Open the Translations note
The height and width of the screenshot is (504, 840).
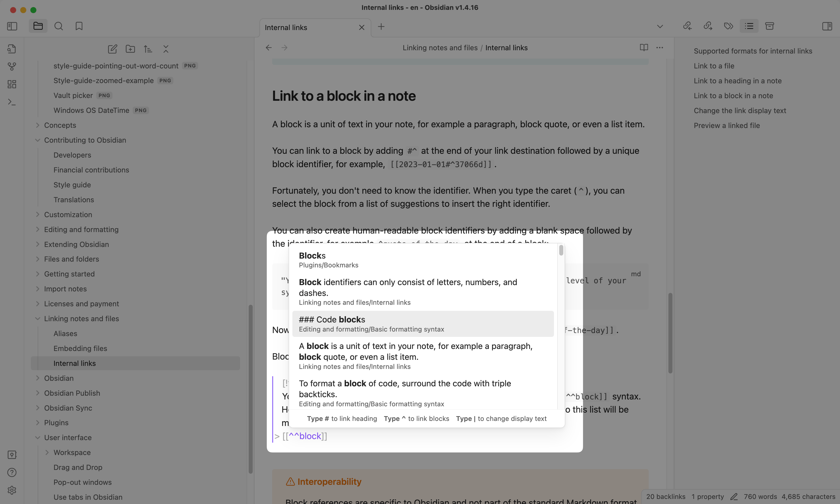74,200
